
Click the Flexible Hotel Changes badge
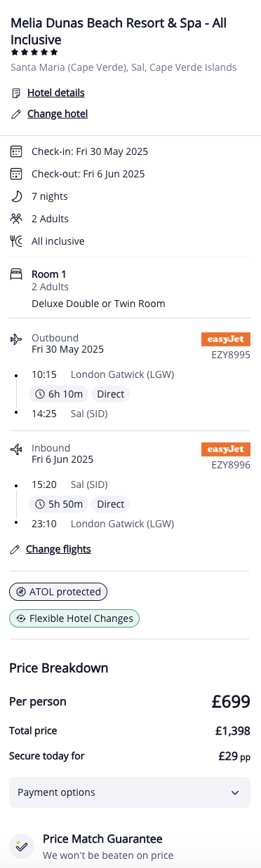pyautogui.click(x=74, y=619)
